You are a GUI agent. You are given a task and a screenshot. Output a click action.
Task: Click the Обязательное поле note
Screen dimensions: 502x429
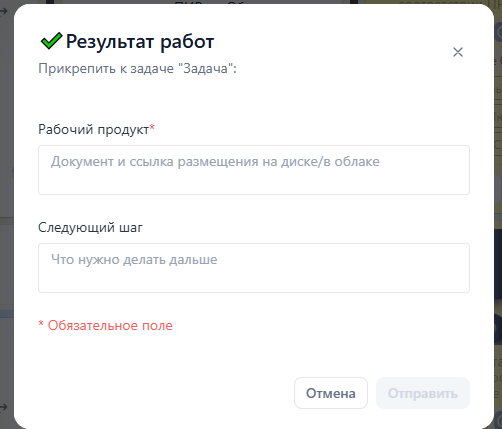[105, 325]
